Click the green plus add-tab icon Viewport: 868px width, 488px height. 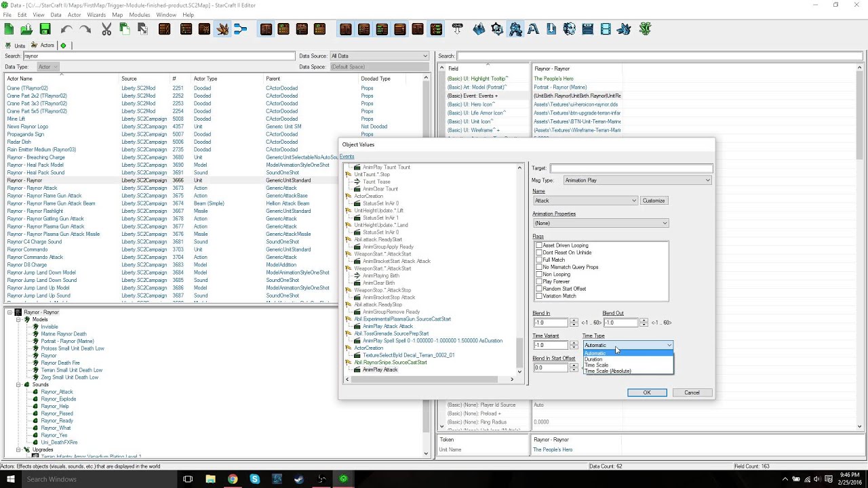63,45
